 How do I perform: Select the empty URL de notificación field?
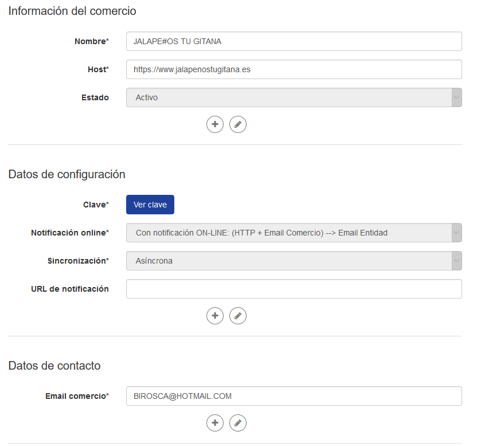[x=294, y=289]
